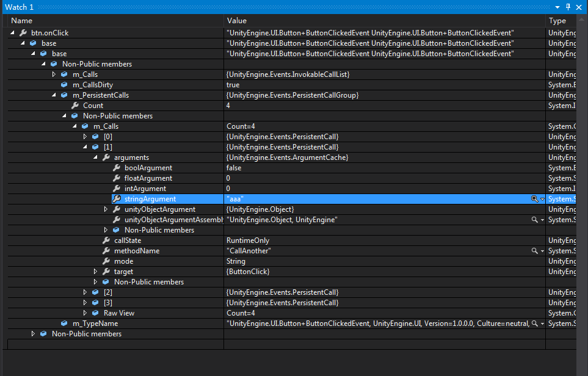Click the wrench icon next to Count

75,106
